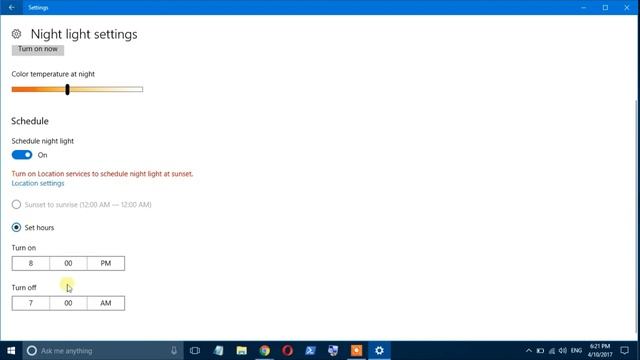Open the Location settings link
This screenshot has width=640, height=360.
pos(38,183)
